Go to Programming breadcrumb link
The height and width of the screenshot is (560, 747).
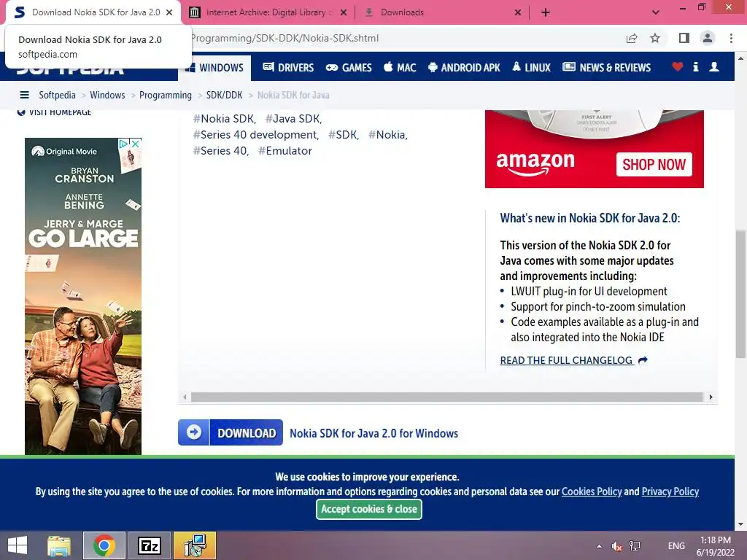[x=166, y=96]
